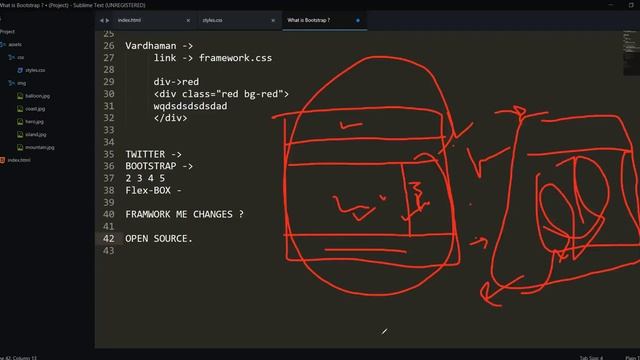The width and height of the screenshot is (640, 360).
Task: Switch to the index.html tab
Action: [129, 20]
